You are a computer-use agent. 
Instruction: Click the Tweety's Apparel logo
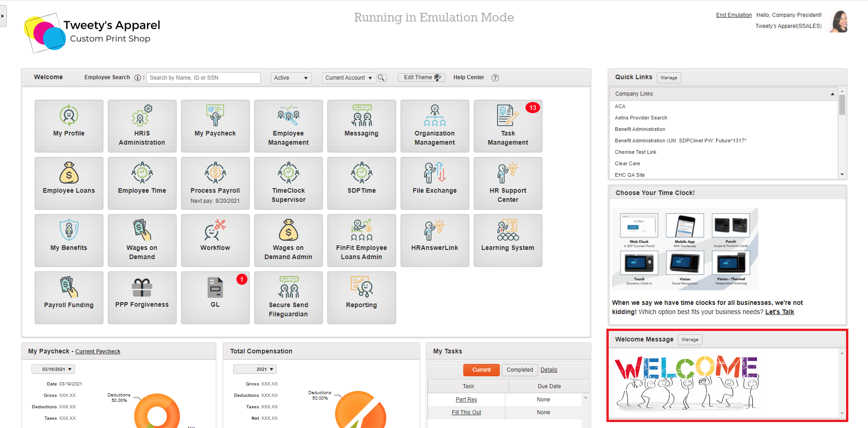92,33
